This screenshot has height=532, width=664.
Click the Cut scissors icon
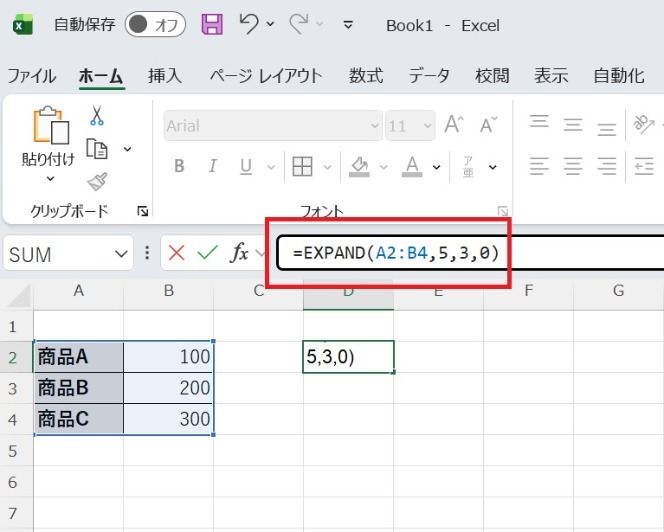tap(97, 116)
